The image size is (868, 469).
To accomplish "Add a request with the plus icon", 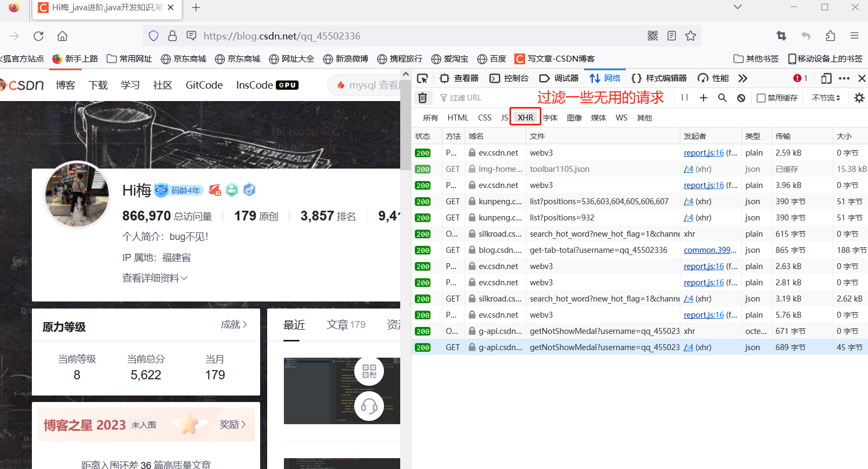I will [704, 98].
